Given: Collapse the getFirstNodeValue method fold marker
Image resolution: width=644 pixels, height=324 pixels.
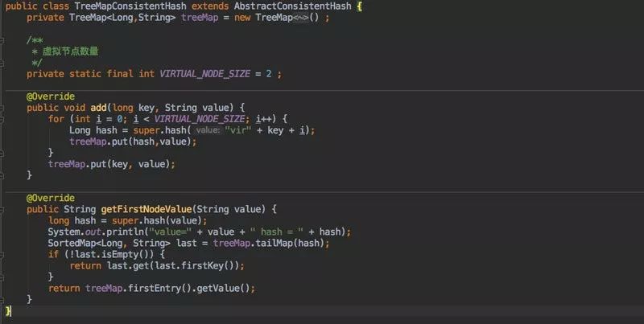Looking at the screenshot, I should 2,210.
